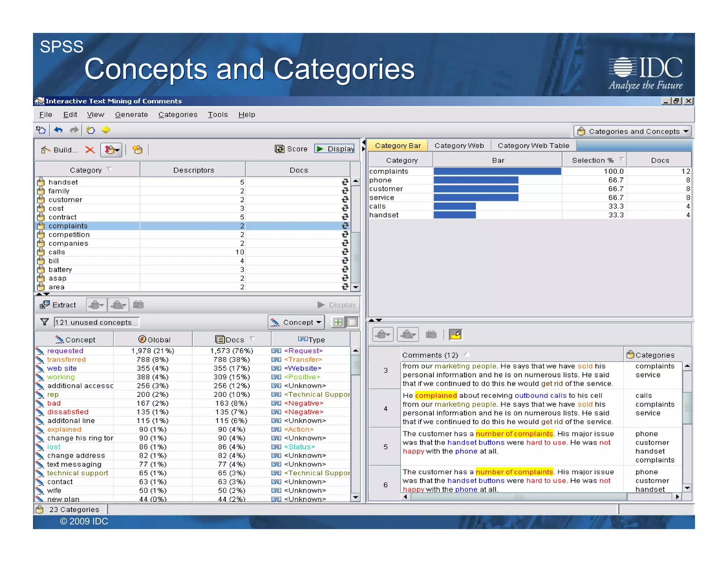Select the complaints category row
Viewport: 728px width, 562px height.
point(192,226)
